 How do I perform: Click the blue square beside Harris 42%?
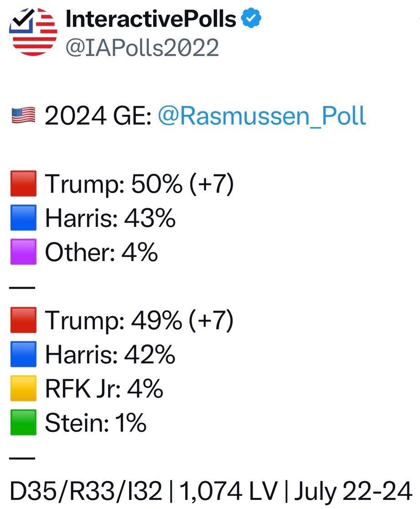pyautogui.click(x=23, y=355)
